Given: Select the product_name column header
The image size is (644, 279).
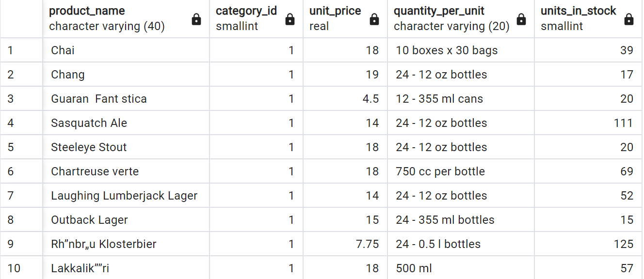Looking at the screenshot, I should [x=126, y=19].
